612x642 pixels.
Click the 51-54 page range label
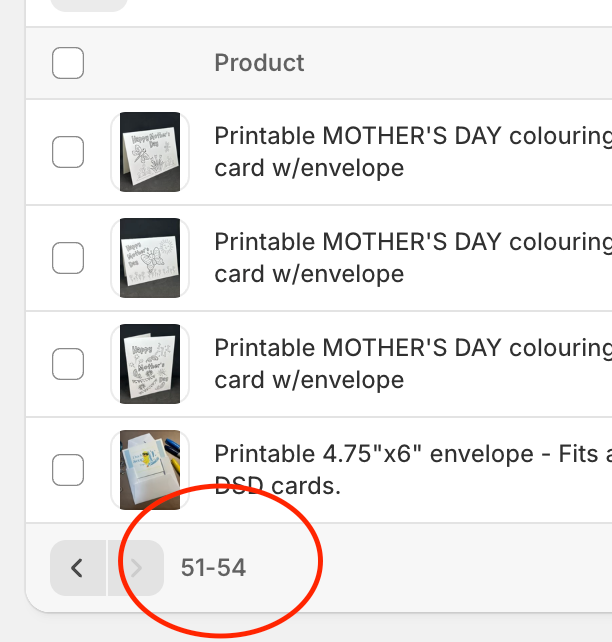213,568
